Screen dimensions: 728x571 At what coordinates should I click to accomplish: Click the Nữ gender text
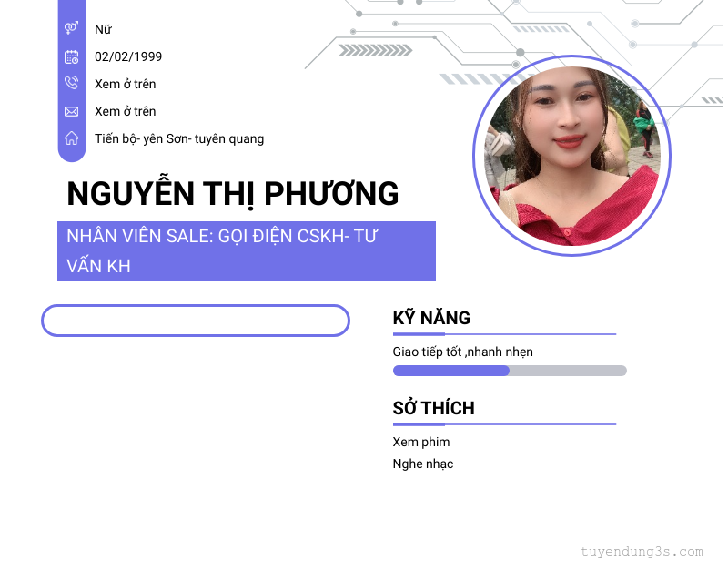point(103,29)
